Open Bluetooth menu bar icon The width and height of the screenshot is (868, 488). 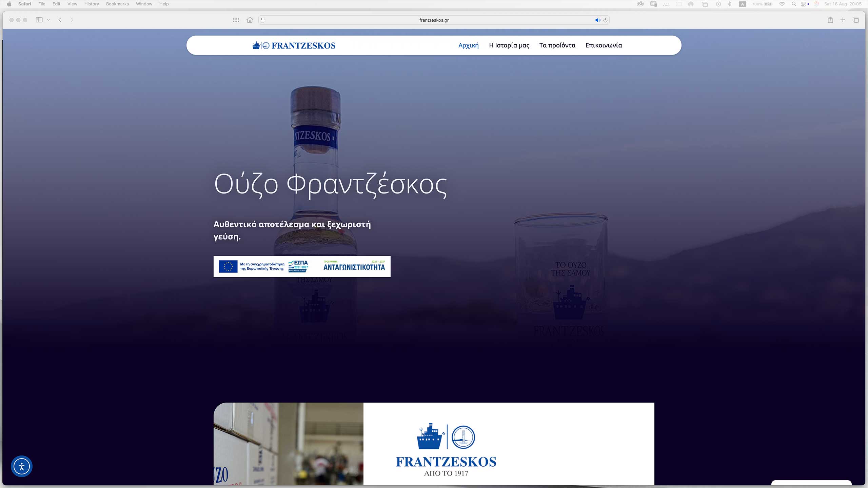(x=729, y=4)
